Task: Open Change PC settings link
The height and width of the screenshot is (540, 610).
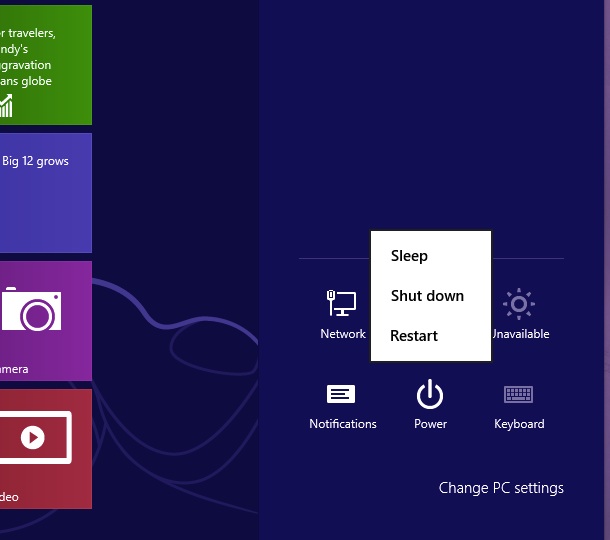Action: [x=501, y=488]
